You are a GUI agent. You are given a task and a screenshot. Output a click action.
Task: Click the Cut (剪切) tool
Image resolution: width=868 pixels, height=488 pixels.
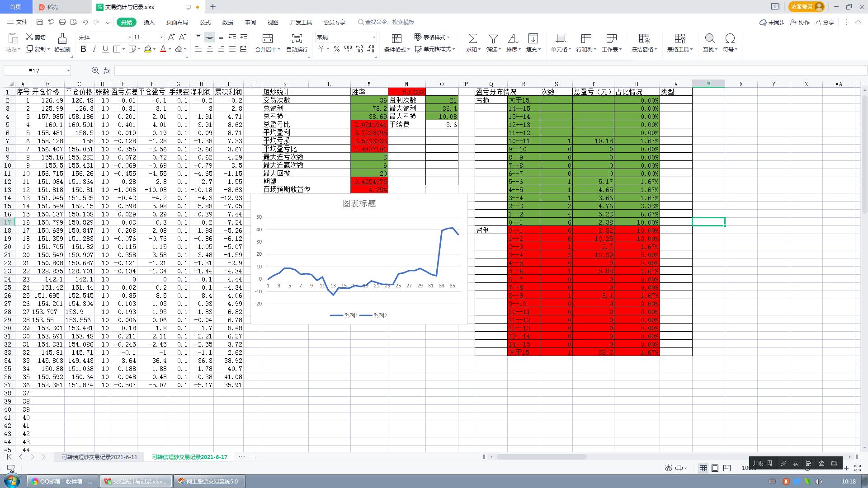click(x=36, y=37)
